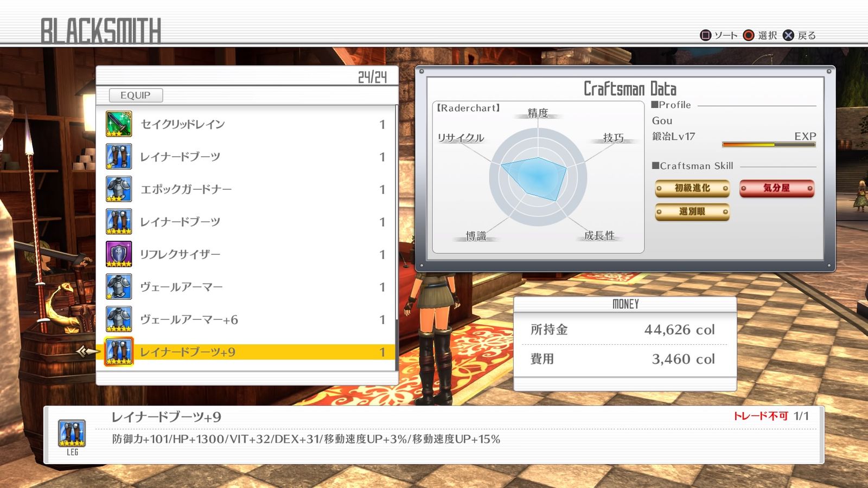Click the one-star ヴェールアーマー armor icon
Screen dimensions: 868x488
tap(119, 287)
